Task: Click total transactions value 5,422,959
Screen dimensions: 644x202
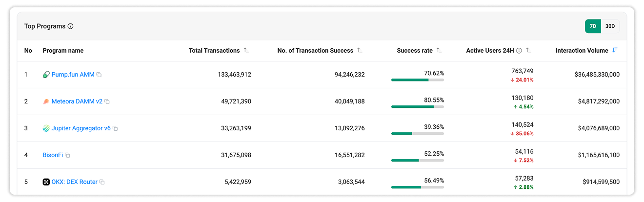Action: 238,182
